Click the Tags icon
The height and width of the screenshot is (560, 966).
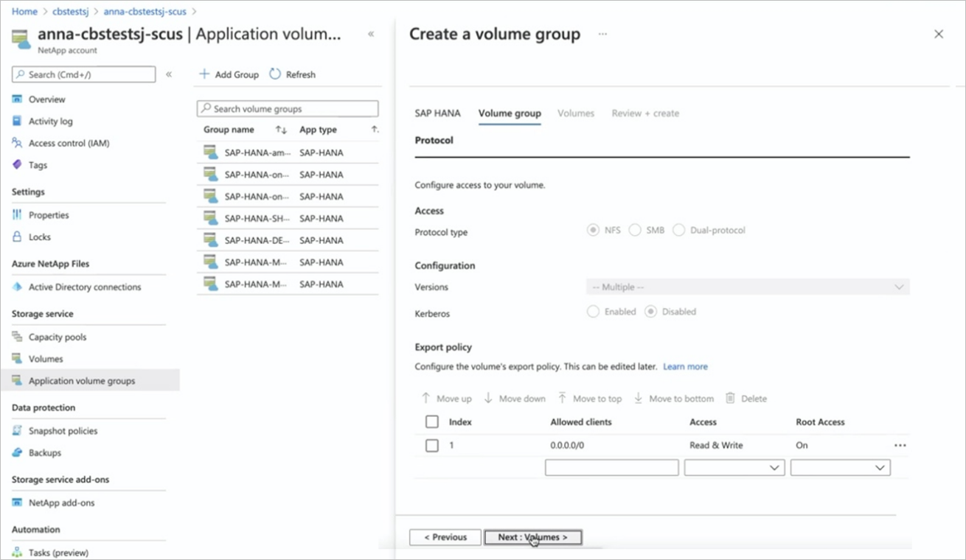coord(18,165)
